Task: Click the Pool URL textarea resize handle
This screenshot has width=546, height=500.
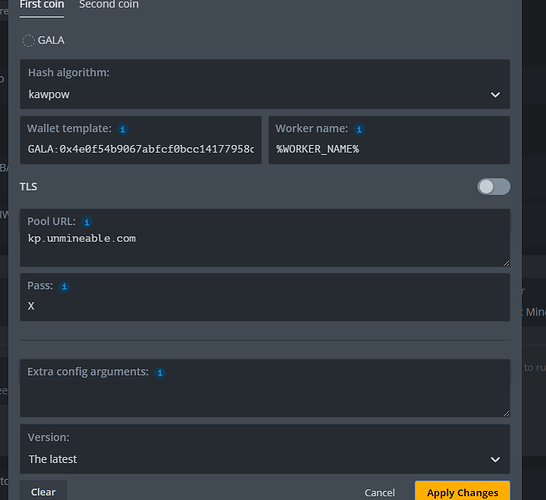Action: coord(506,263)
